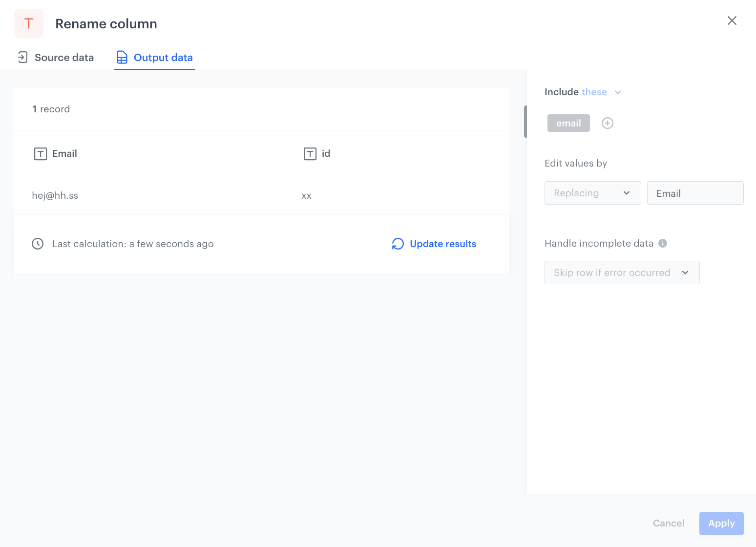Click the plus icon to add column
756x547 pixels.
[x=608, y=123]
